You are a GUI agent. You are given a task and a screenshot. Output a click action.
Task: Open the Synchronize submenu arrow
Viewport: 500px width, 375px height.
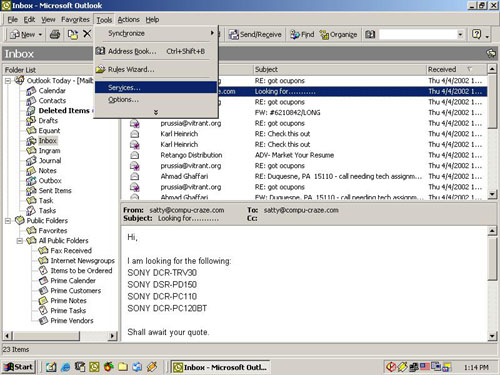coord(212,33)
